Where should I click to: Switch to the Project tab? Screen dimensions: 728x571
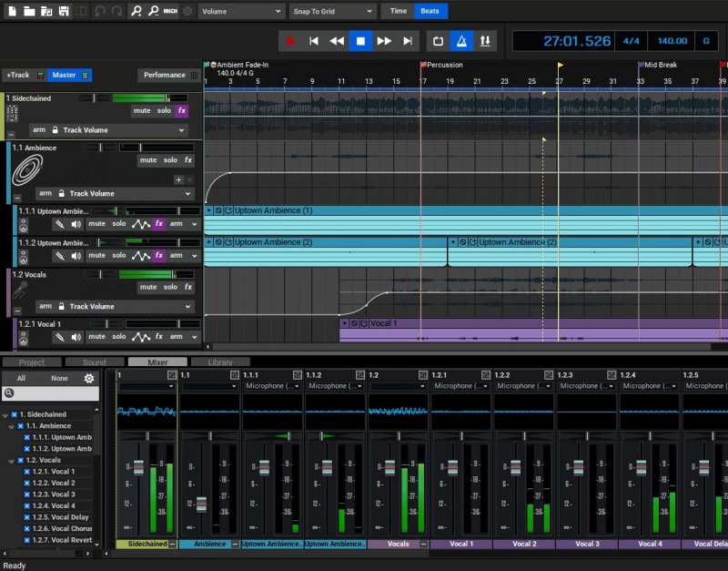[x=32, y=362]
